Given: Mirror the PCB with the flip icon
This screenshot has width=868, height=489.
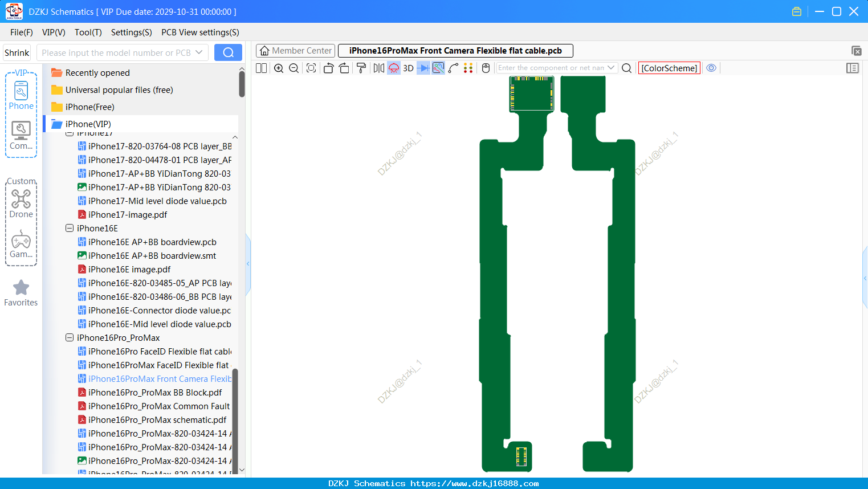Looking at the screenshot, I should 379,68.
